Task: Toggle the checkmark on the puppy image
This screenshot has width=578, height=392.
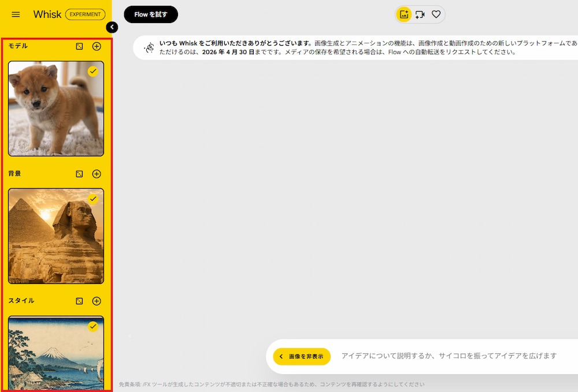Action: coord(93,72)
